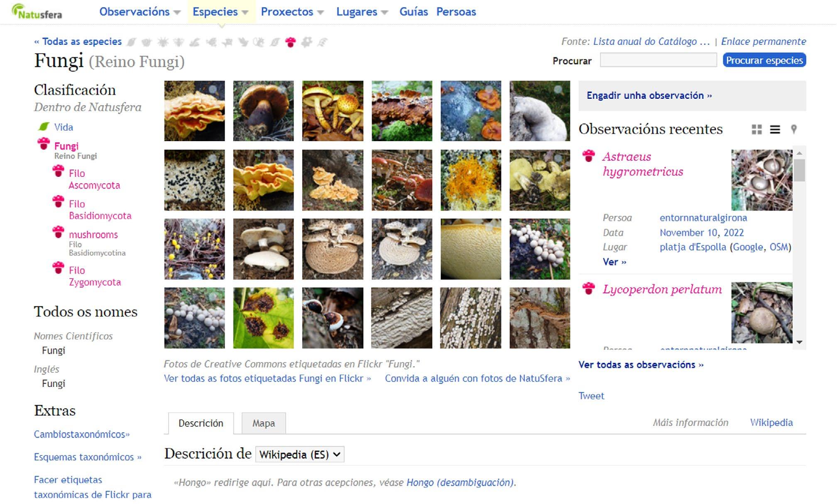
Task: Select the bird taxon icon
Action: point(243,42)
